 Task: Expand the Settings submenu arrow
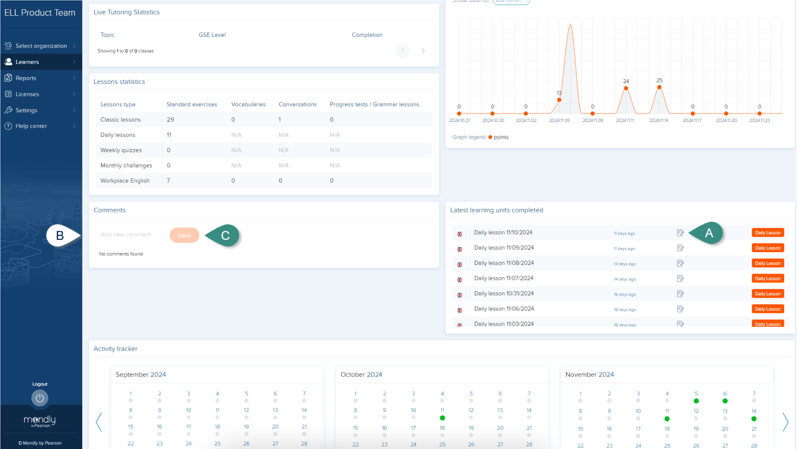tap(74, 110)
